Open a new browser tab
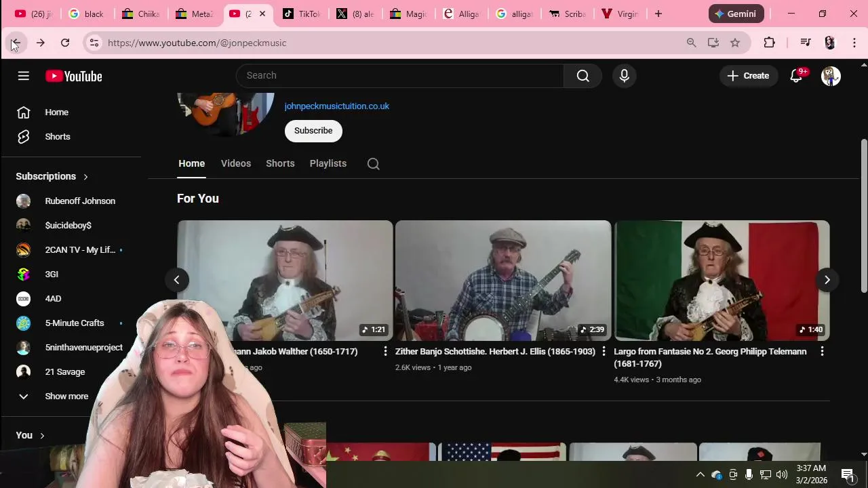This screenshot has width=868, height=488. pos(658,14)
